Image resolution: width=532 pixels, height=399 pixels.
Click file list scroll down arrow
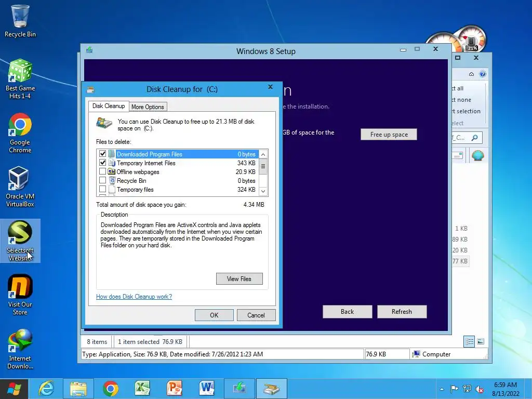pos(263,191)
